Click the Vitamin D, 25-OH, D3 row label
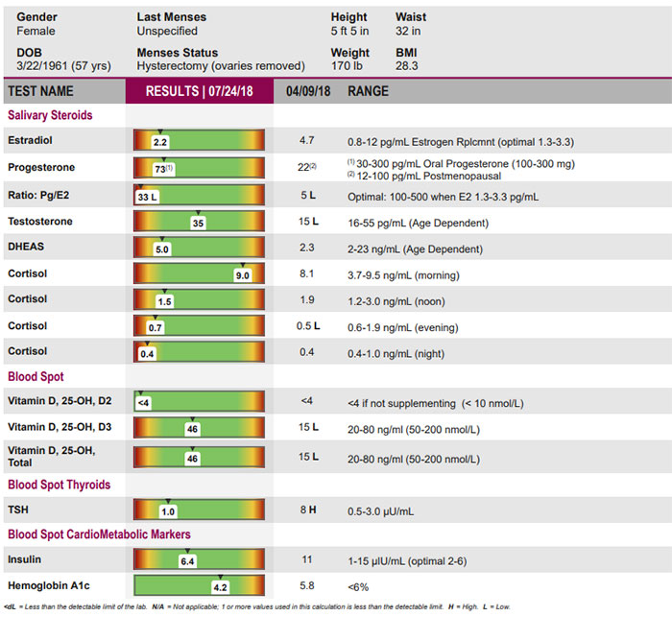Screen dimensions: 672x617 click(60, 427)
